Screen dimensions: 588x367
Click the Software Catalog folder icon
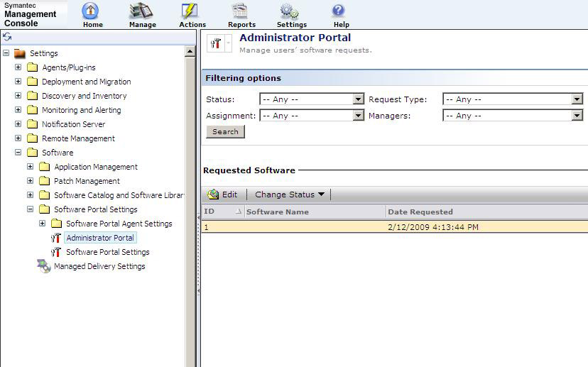point(44,195)
